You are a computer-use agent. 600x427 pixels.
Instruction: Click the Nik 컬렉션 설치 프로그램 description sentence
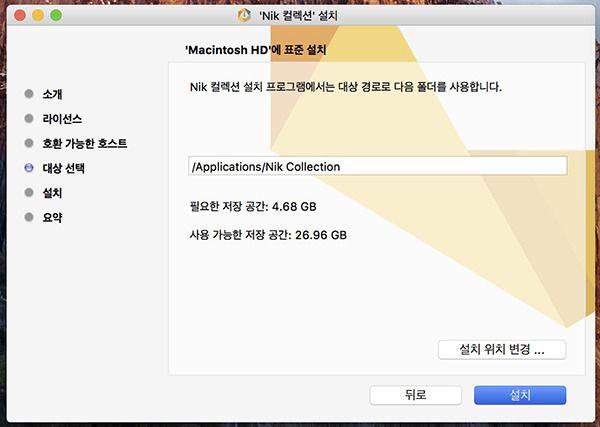pos(346,87)
